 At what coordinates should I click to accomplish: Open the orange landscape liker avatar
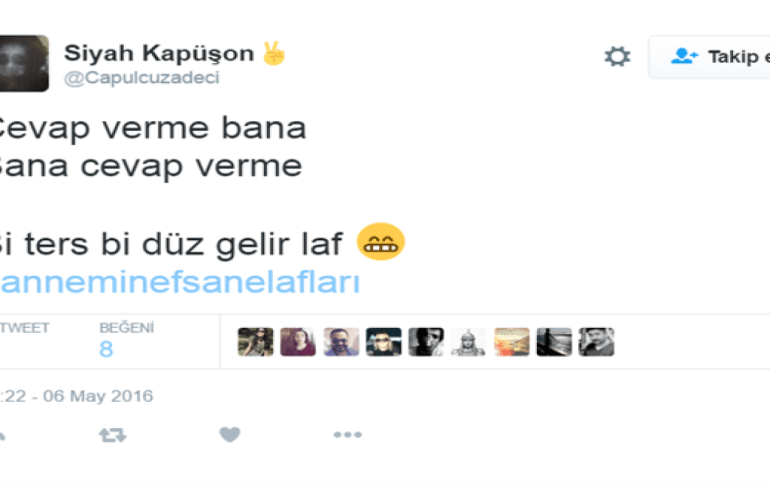[512, 342]
